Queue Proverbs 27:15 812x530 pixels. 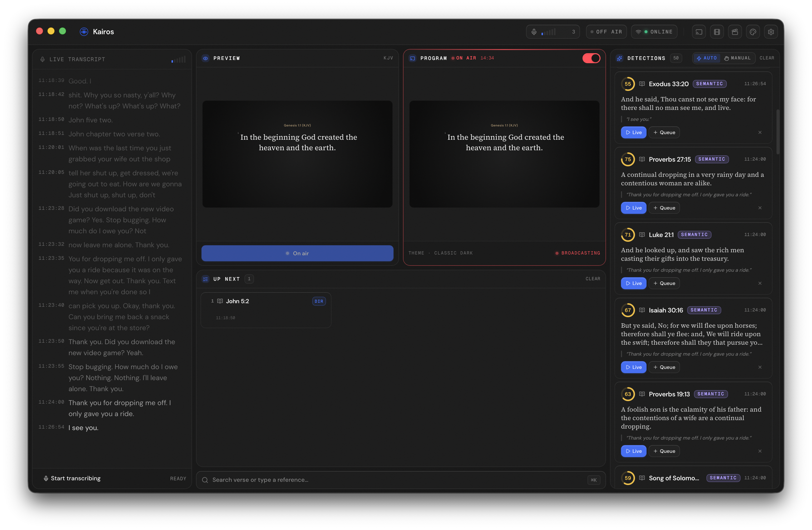664,208
